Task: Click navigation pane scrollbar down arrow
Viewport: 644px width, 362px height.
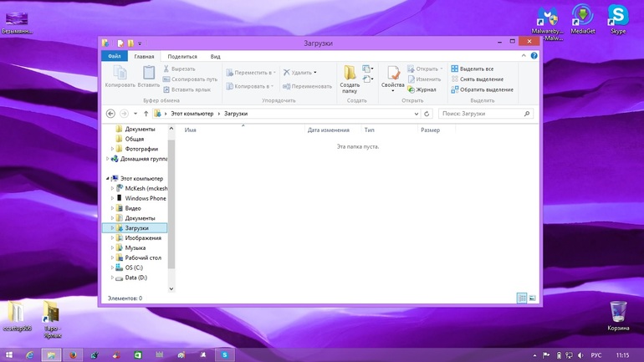Action: [x=171, y=288]
